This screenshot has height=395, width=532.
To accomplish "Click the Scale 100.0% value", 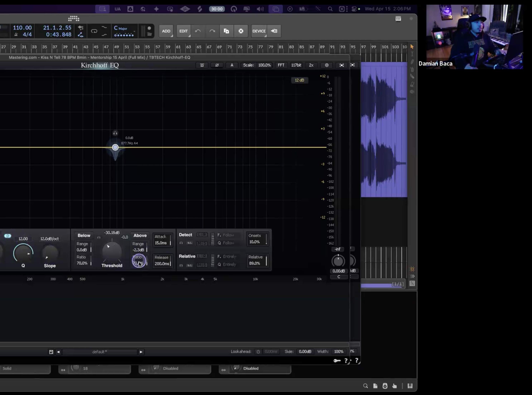I will 264,65.
